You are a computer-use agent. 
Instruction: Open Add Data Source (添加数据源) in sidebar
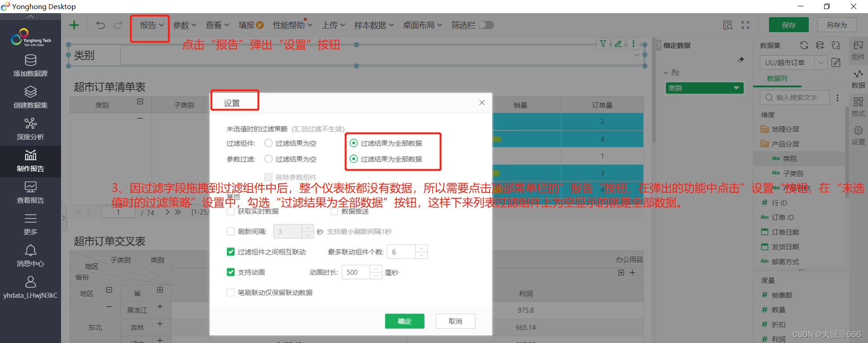(30, 66)
